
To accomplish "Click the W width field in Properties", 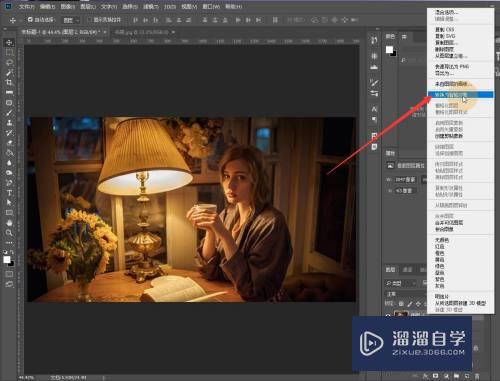I will click(405, 180).
